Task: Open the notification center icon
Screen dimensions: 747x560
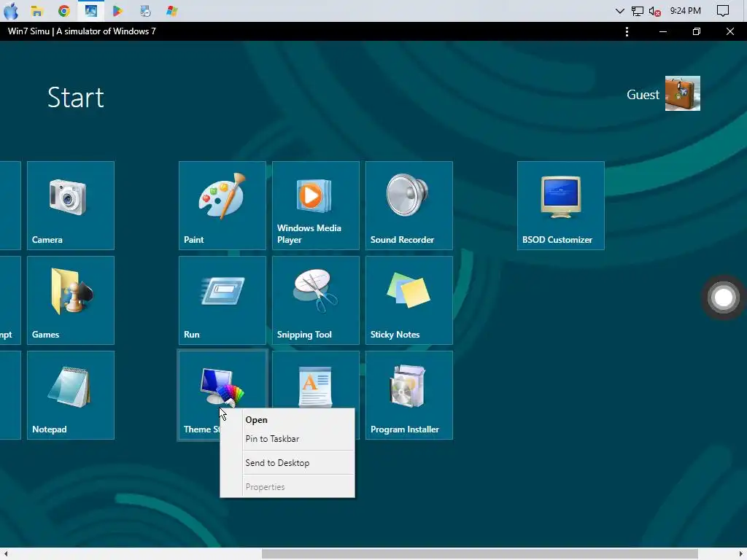Action: (723, 10)
